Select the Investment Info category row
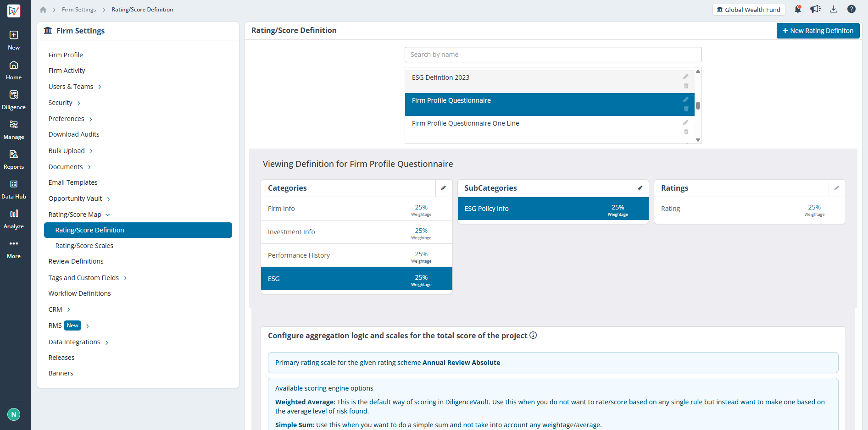The height and width of the screenshot is (430, 868). [x=356, y=232]
